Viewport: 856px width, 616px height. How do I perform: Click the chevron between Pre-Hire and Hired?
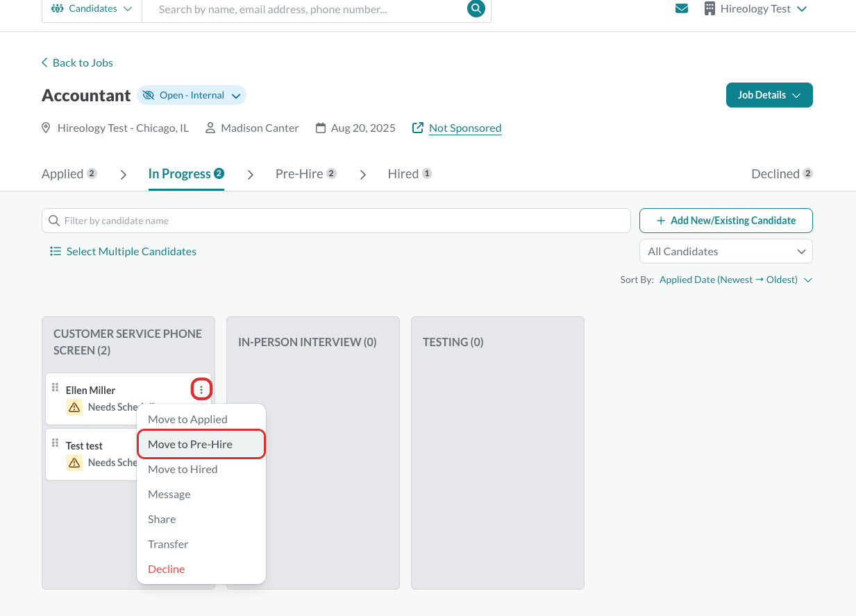(x=363, y=175)
